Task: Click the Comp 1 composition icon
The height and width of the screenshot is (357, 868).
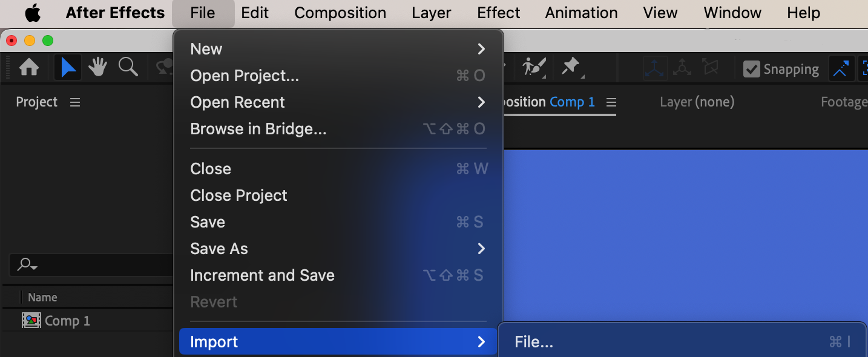Action: (x=31, y=321)
